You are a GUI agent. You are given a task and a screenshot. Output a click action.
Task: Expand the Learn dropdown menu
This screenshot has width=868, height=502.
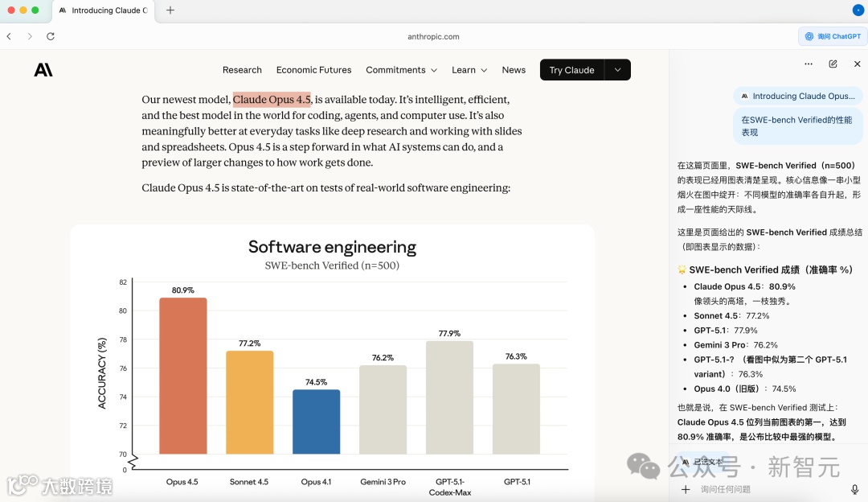tap(469, 70)
